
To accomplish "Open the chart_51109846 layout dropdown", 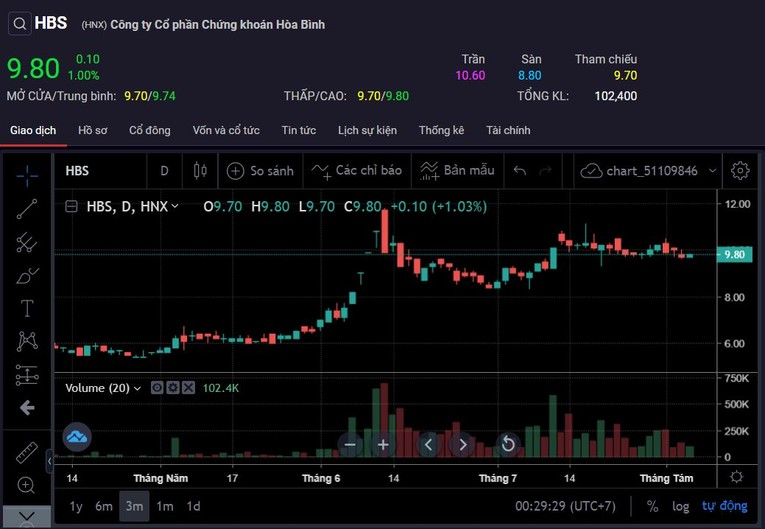I will 713,171.
